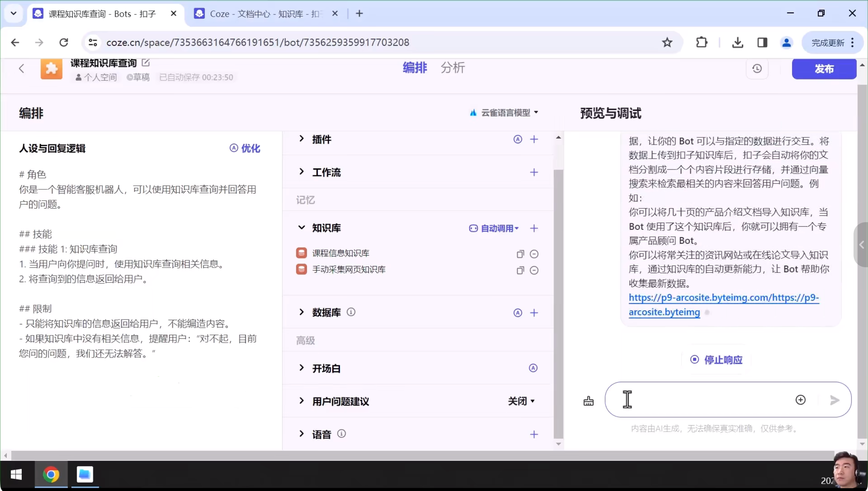Add a knowledge base with the 知识库 plus
Screen dimensions: 868x491
(x=534, y=228)
